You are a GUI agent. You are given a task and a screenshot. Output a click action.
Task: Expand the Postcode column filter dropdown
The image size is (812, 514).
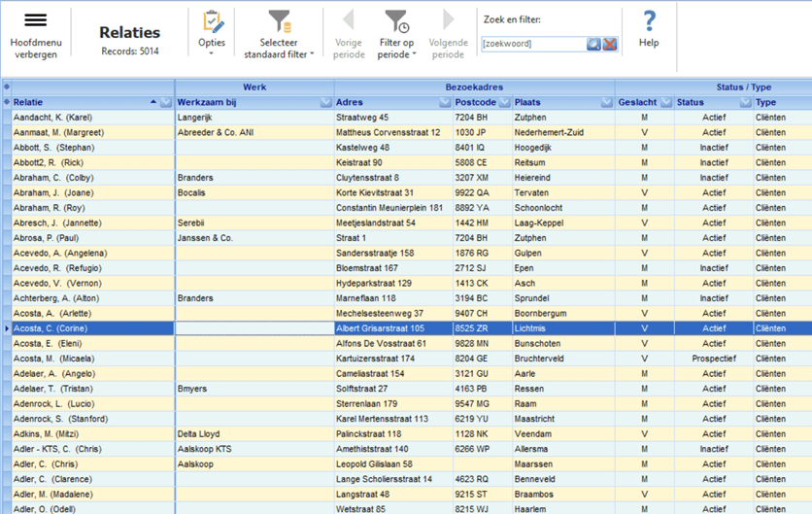tap(504, 102)
